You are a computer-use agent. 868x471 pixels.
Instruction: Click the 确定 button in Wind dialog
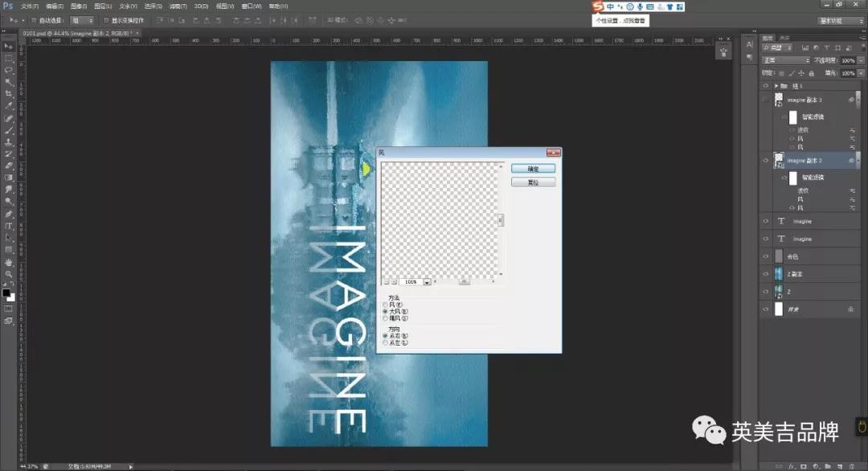pyautogui.click(x=533, y=169)
